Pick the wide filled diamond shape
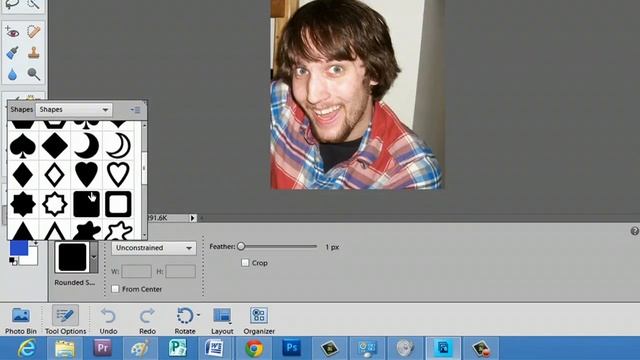 click(x=54, y=146)
